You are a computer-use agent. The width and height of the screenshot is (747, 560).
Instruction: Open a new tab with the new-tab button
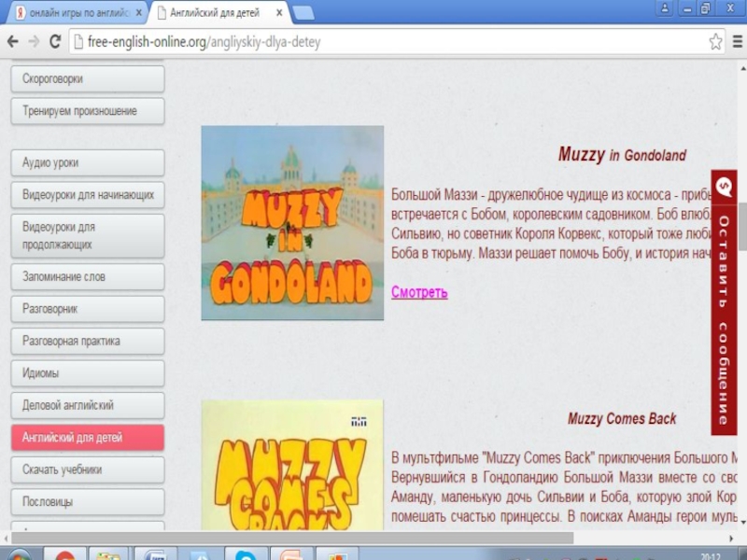[303, 13]
